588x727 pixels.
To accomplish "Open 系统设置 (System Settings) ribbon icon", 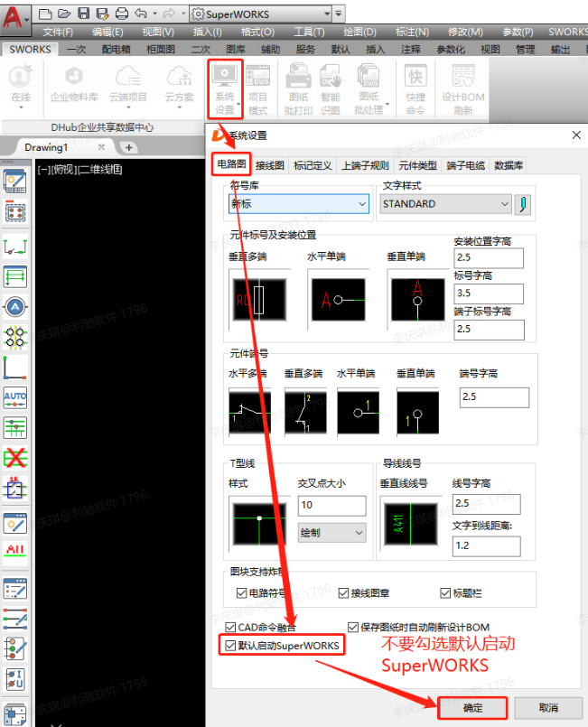I will 225,89.
